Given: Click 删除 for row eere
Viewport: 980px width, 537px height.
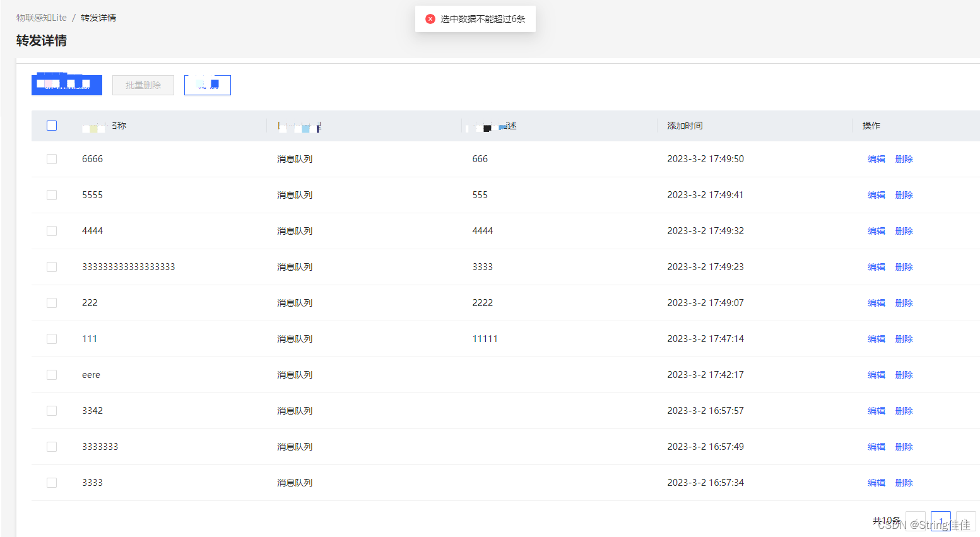Looking at the screenshot, I should (904, 375).
